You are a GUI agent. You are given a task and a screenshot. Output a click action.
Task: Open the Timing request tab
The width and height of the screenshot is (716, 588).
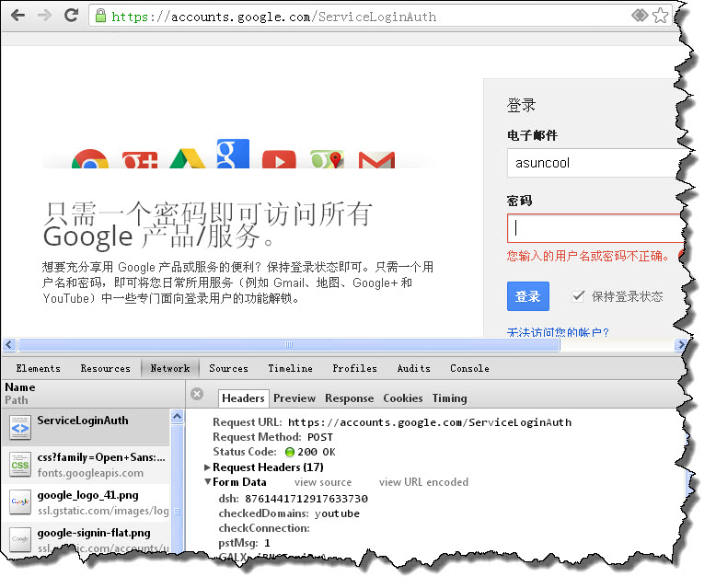[x=450, y=398]
